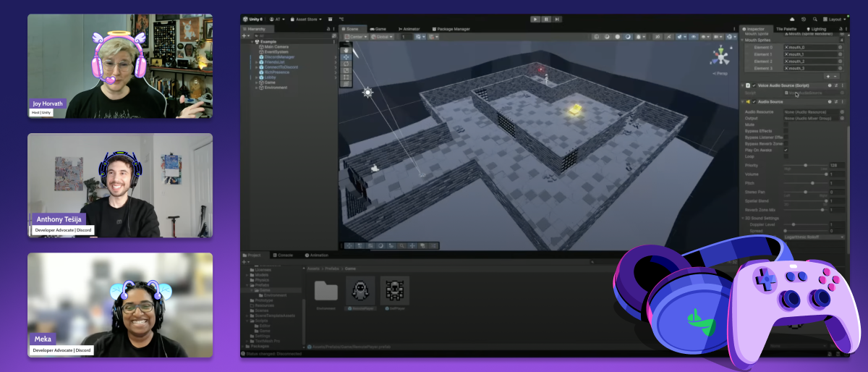
Task: Click Assets in the project breadcrumb
Action: point(313,269)
